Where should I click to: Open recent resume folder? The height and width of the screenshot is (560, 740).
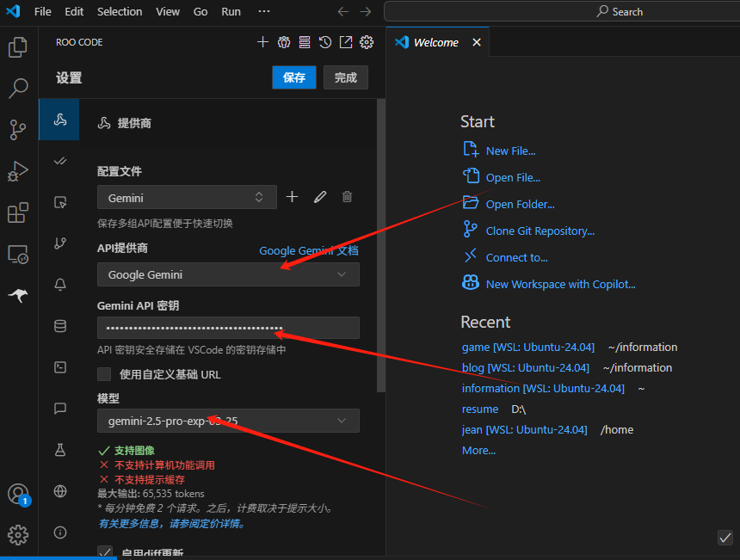(x=480, y=409)
